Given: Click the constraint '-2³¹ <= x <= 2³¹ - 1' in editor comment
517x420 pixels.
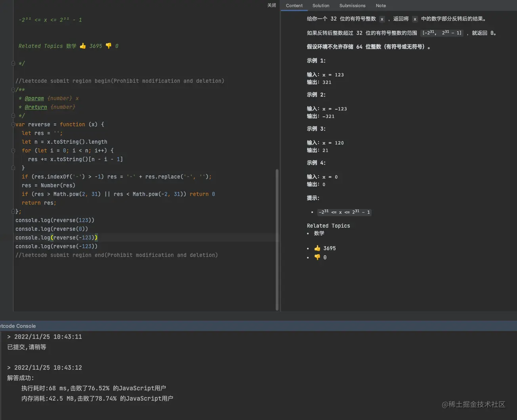Looking at the screenshot, I should click(x=50, y=20).
